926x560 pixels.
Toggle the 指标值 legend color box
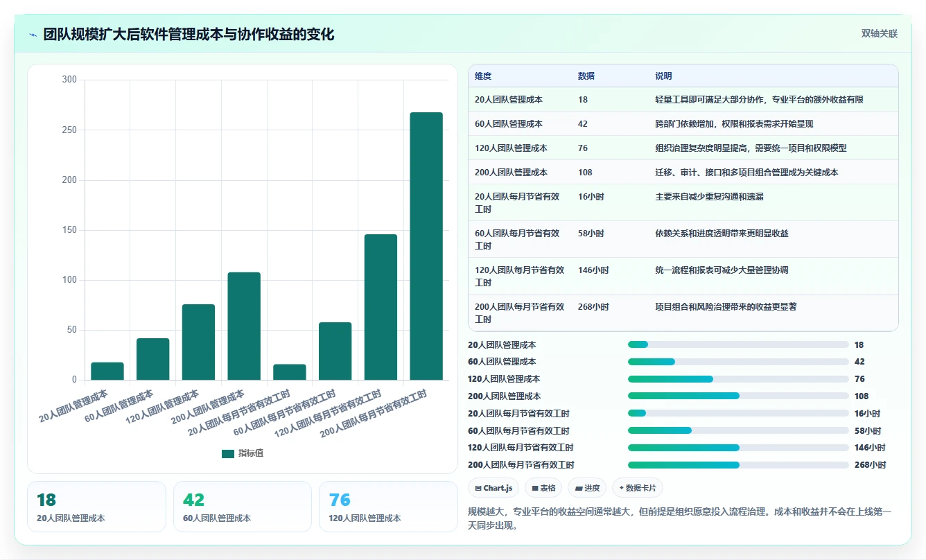pos(228,453)
